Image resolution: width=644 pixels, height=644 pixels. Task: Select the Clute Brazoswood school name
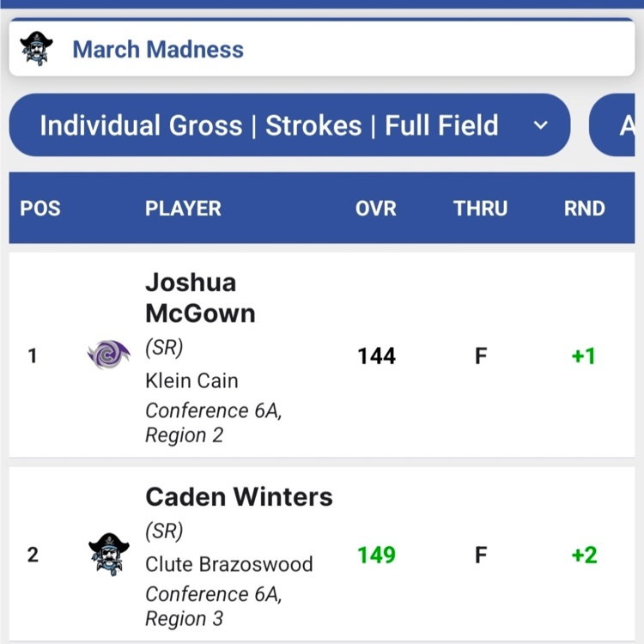pyautogui.click(x=228, y=564)
